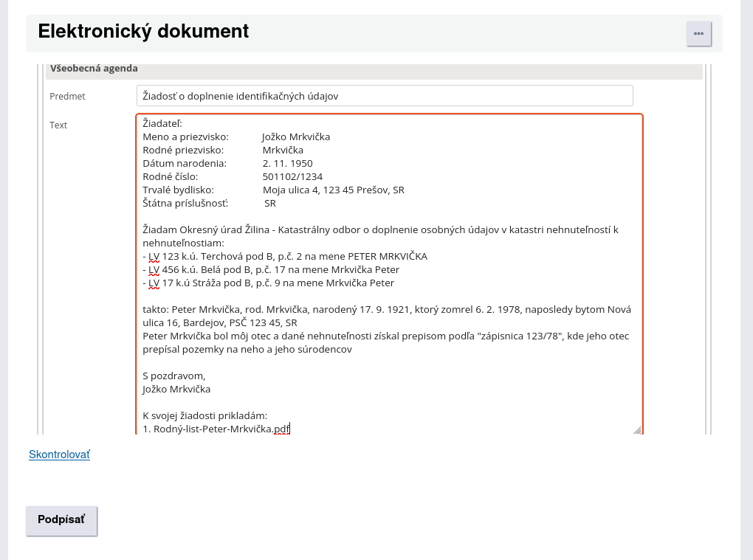Image resolution: width=753 pixels, height=560 pixels.
Task: Click the misspelled 'LV' in the Terchová line
Action: click(x=154, y=257)
